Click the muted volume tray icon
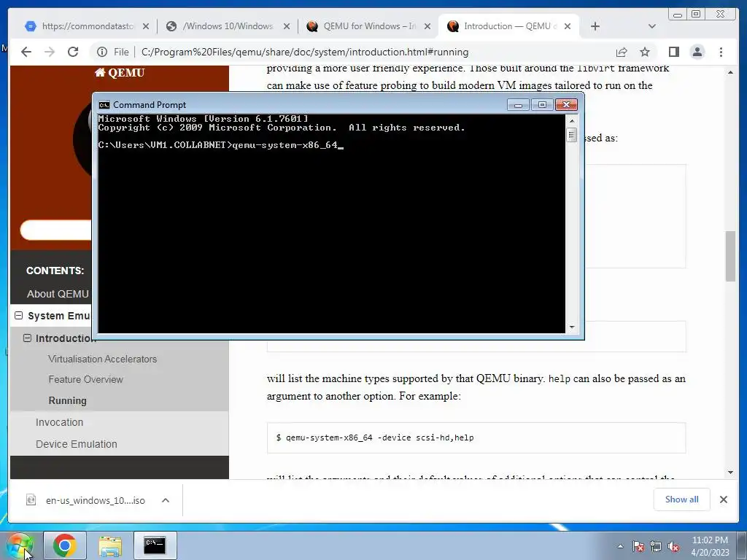This screenshot has width=747, height=560. [673, 547]
